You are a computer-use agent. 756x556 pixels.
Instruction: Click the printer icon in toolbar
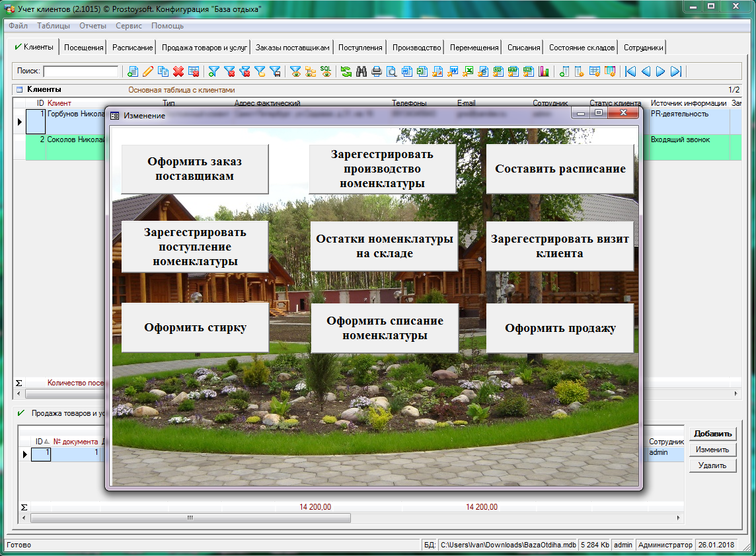pos(377,71)
